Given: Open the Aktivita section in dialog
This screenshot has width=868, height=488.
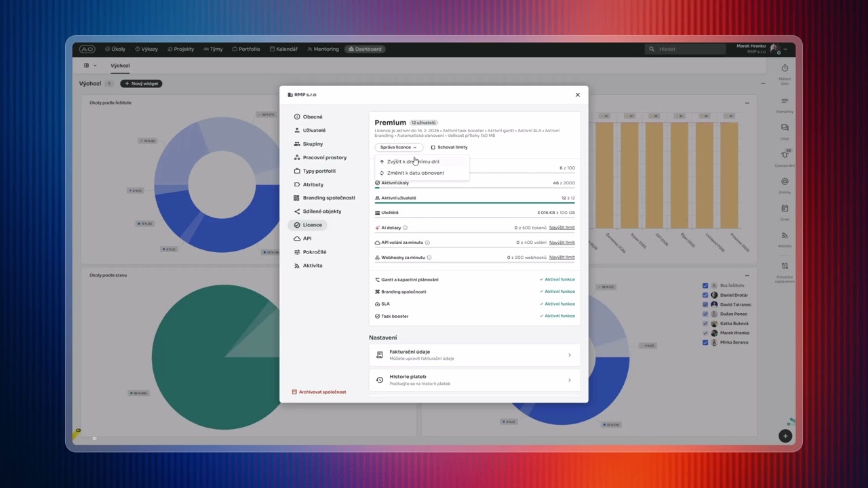Looking at the screenshot, I should (x=308, y=266).
